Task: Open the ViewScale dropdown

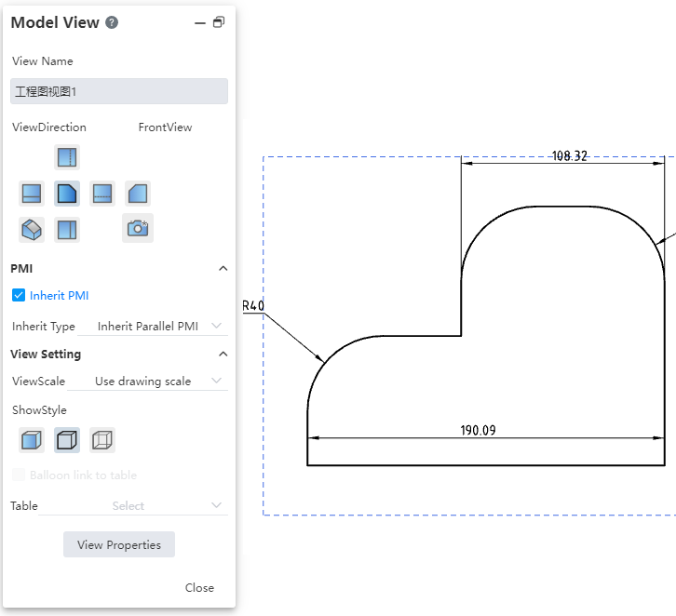Action: click(147, 382)
